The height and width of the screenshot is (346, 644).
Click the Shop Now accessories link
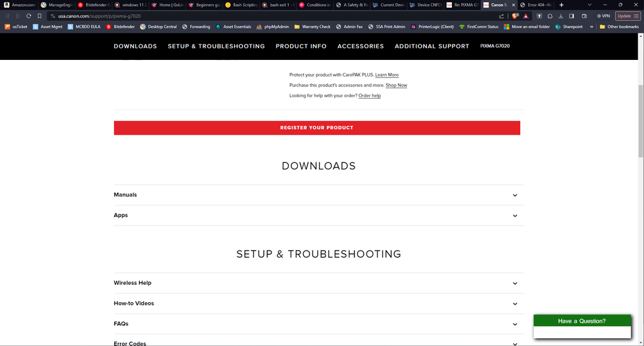click(x=396, y=85)
